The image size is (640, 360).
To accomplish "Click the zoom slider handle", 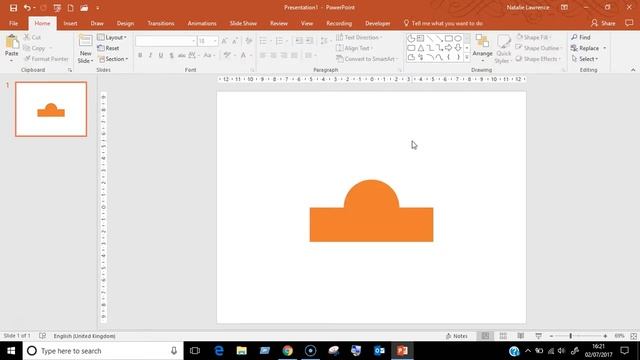I will pyautogui.click(x=570, y=336).
